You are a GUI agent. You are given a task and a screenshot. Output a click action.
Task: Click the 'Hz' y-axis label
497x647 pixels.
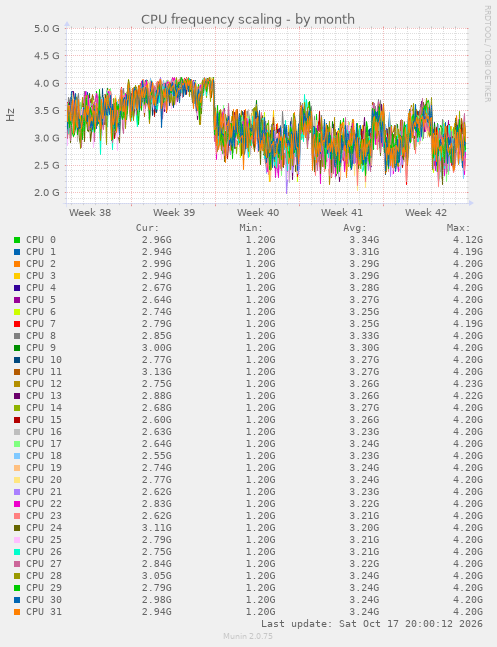(x=10, y=115)
